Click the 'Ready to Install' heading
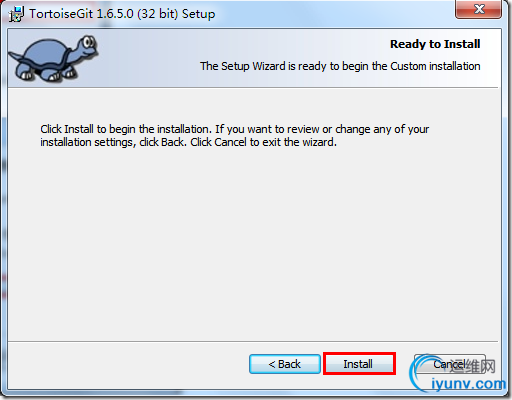The width and height of the screenshot is (512, 400). [x=435, y=44]
